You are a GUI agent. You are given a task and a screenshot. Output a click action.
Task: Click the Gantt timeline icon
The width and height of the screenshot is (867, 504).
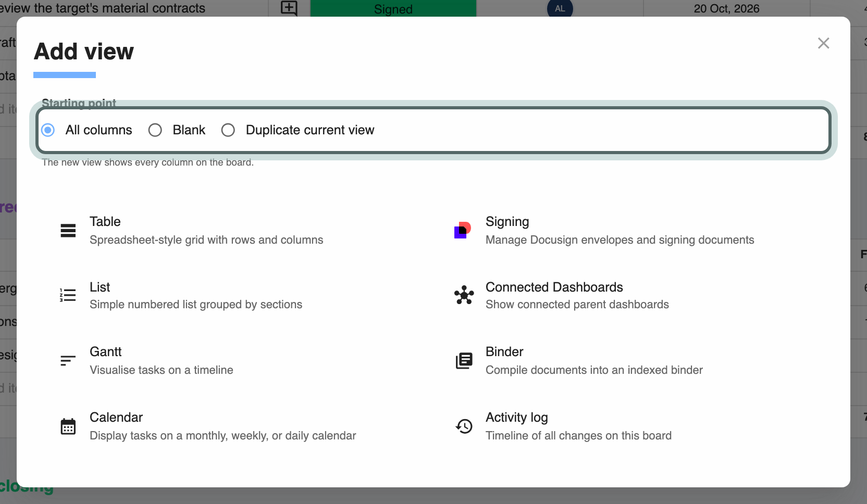tap(68, 360)
